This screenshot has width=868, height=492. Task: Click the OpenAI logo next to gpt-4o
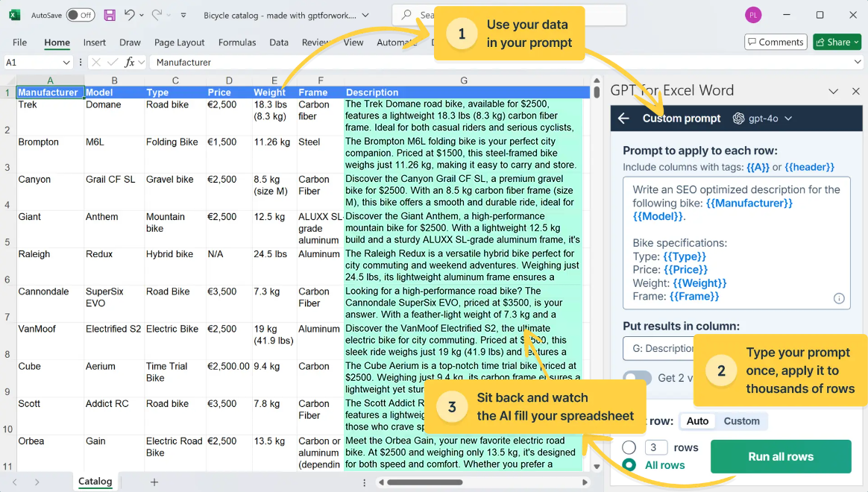point(738,119)
